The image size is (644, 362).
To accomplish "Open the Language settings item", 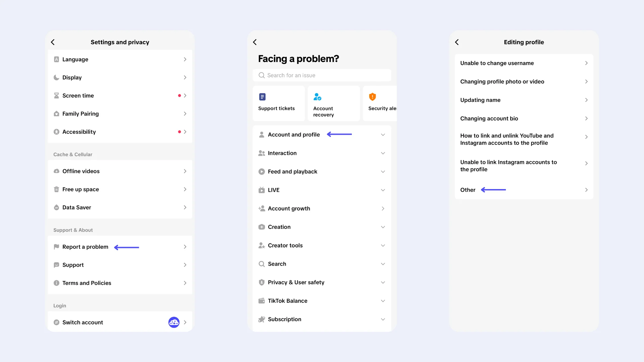I will pyautogui.click(x=120, y=59).
